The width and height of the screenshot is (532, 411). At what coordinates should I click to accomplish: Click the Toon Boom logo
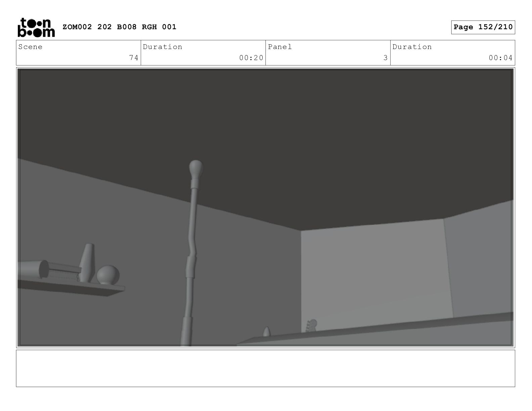click(x=36, y=27)
